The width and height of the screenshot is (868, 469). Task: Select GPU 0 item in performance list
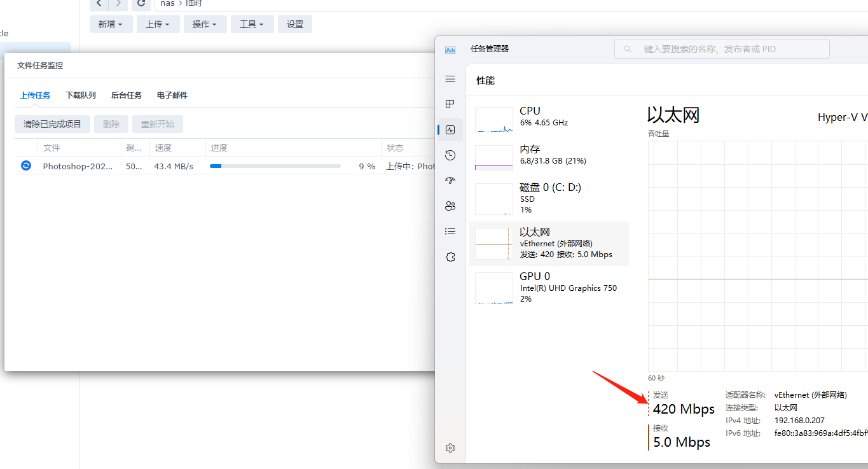coord(549,288)
